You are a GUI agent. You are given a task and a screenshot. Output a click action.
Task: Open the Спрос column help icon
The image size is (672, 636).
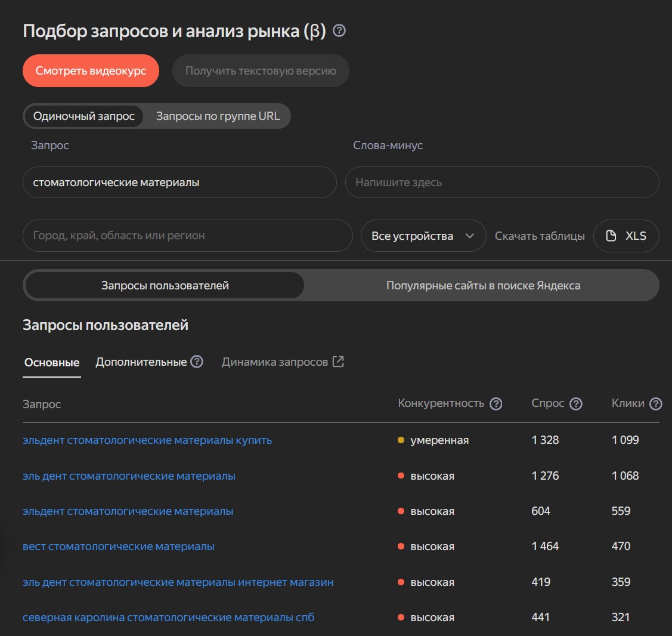click(x=576, y=403)
